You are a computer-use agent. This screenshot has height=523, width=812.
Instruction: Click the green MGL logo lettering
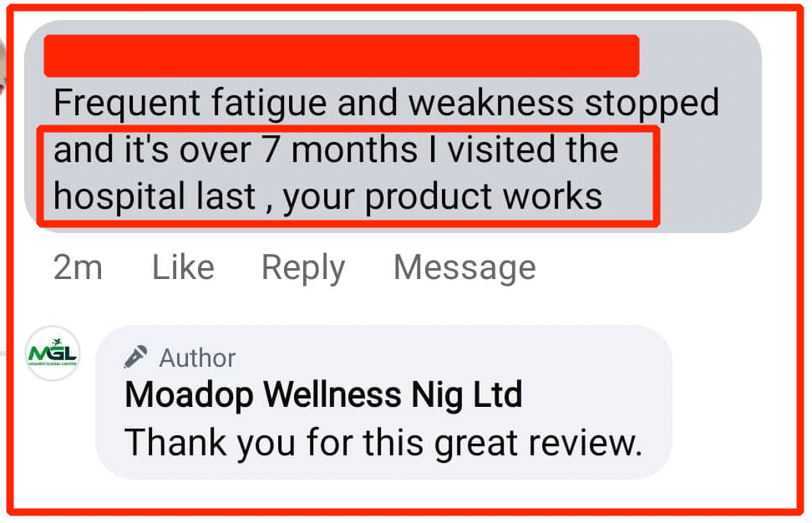point(53,352)
